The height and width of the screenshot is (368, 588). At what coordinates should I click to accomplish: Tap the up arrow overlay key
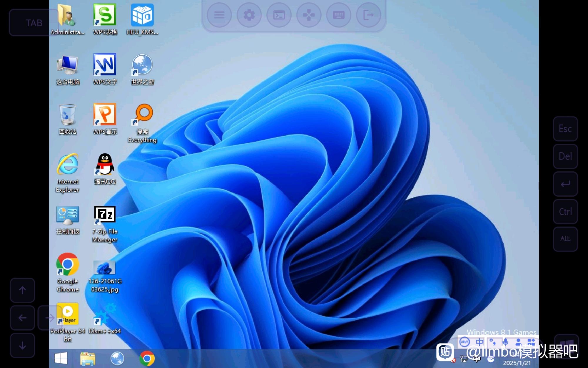pos(23,290)
